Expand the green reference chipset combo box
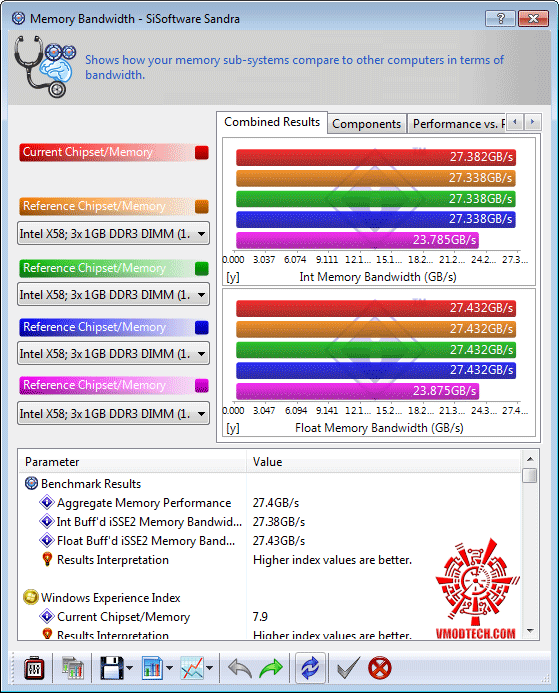Screen dimensions: 559x693 coord(113,294)
